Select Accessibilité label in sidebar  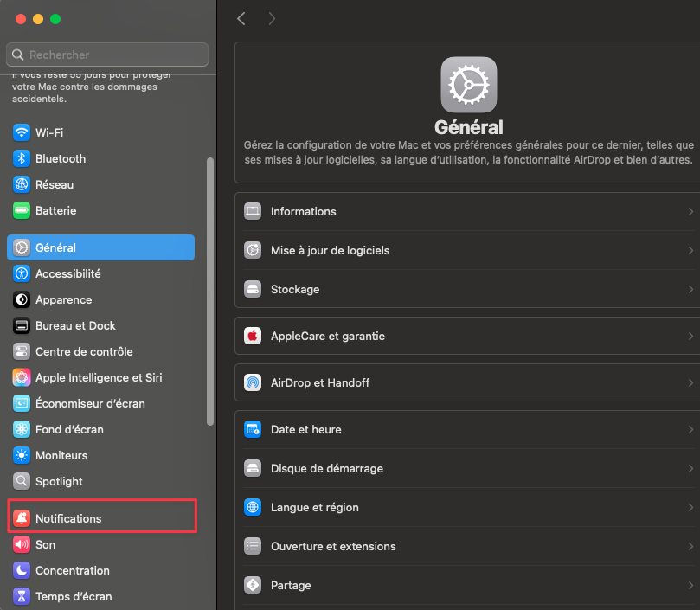pyautogui.click(x=67, y=273)
